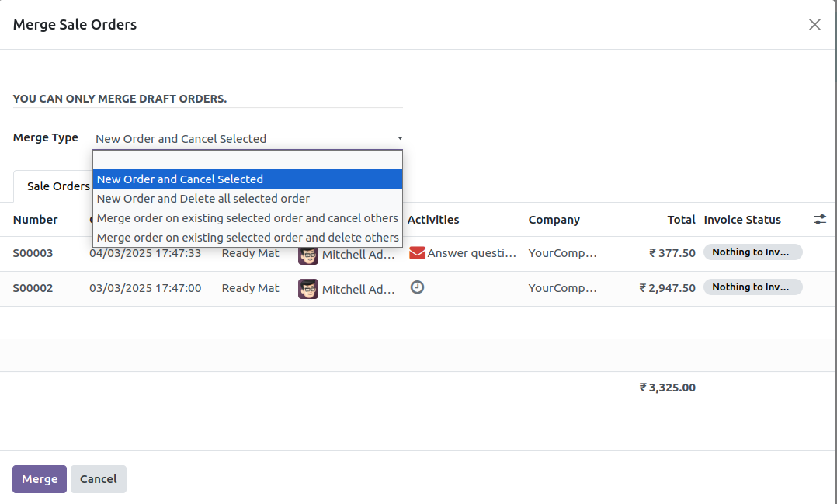Close the Merge Sale Orders dialog
The image size is (837, 504).
[814, 24]
